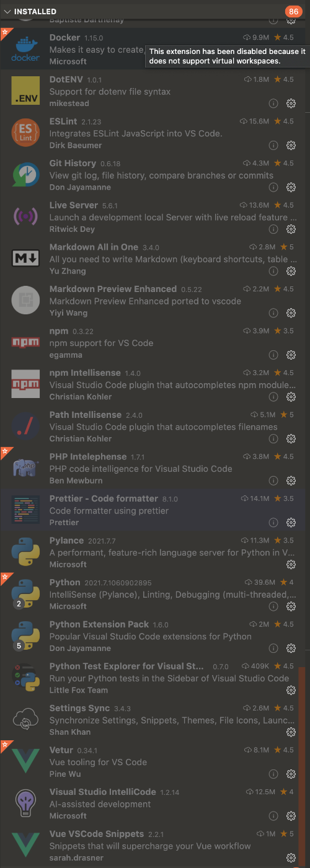Click the info icon on Git History
The height and width of the screenshot is (868, 310).
(273, 187)
